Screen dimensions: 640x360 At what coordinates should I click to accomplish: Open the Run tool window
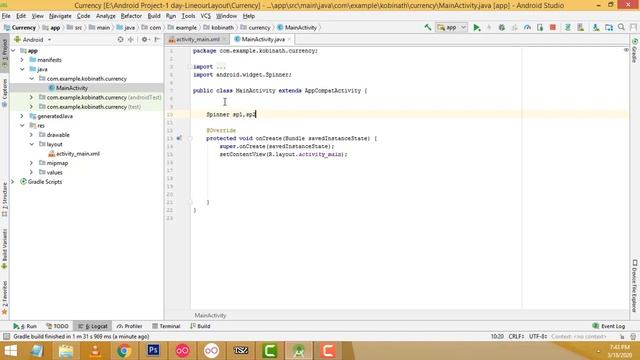[x=25, y=326]
